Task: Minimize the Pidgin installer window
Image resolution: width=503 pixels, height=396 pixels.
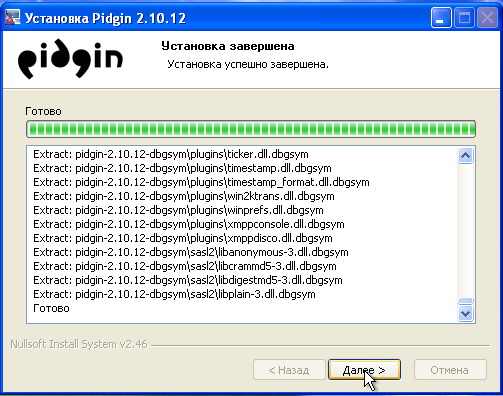Action: (x=441, y=18)
